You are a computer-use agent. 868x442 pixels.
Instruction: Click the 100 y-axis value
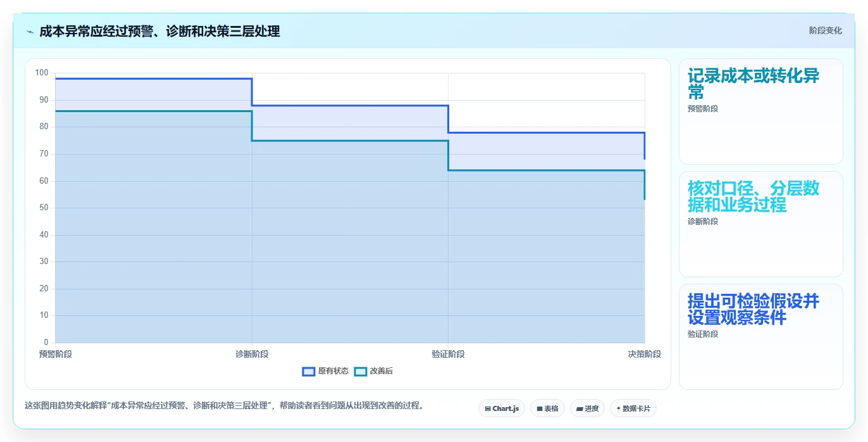click(x=42, y=73)
